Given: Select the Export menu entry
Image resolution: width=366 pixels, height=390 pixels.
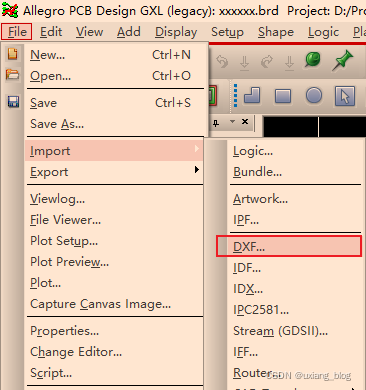Looking at the screenshot, I should coord(114,172).
